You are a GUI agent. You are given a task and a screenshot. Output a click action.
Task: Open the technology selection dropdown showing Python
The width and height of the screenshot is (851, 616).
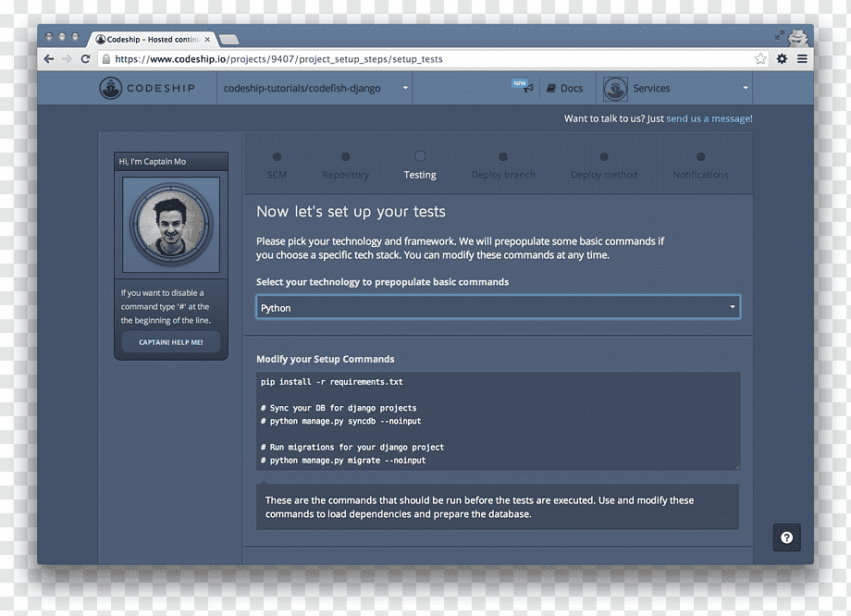[498, 307]
